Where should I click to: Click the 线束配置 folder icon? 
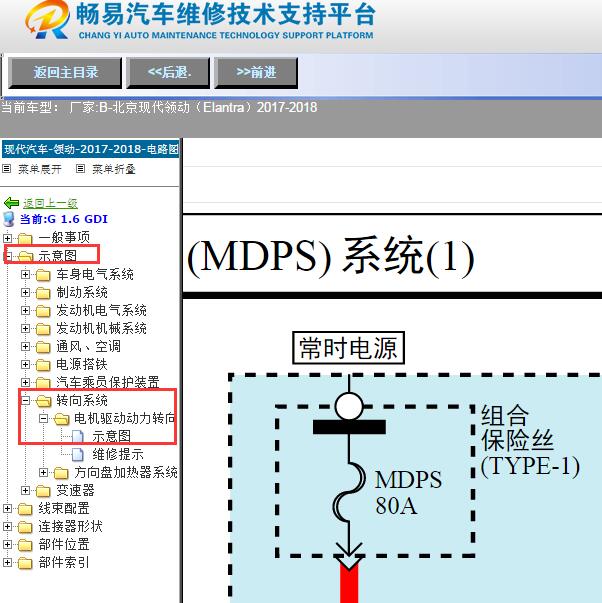coord(25,509)
